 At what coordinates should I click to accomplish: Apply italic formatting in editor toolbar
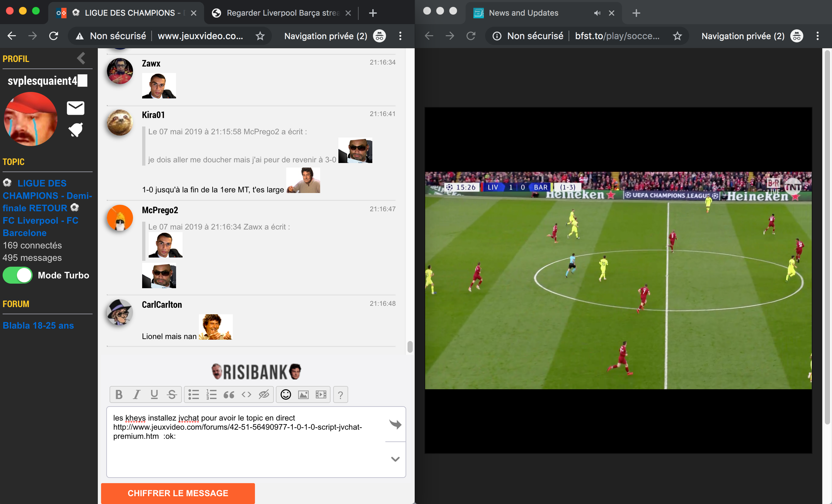click(136, 394)
